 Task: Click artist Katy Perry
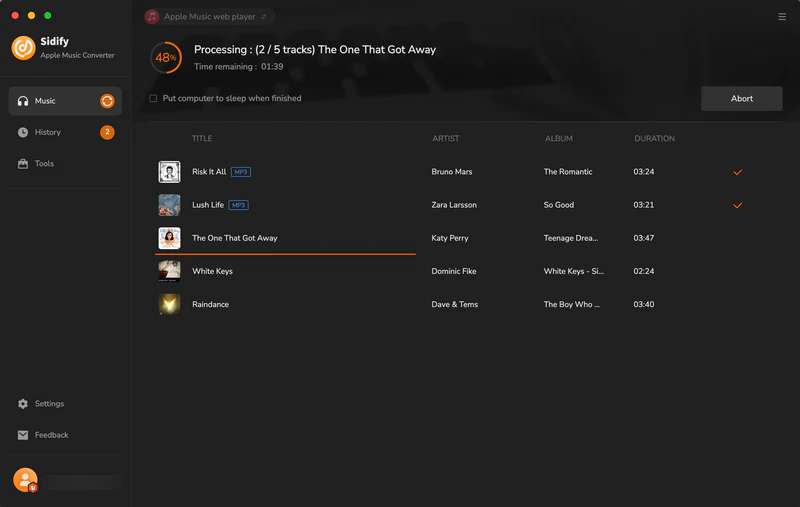tap(449, 238)
